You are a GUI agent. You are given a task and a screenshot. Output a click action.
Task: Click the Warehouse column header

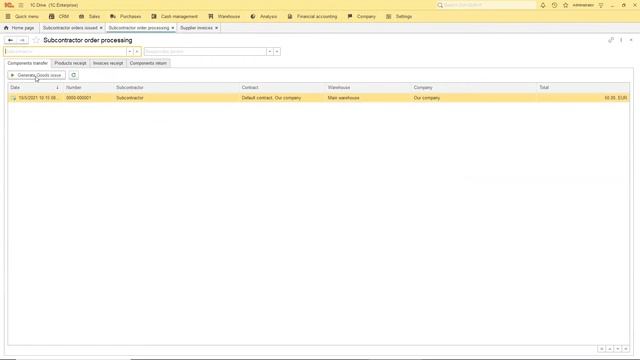click(368, 87)
